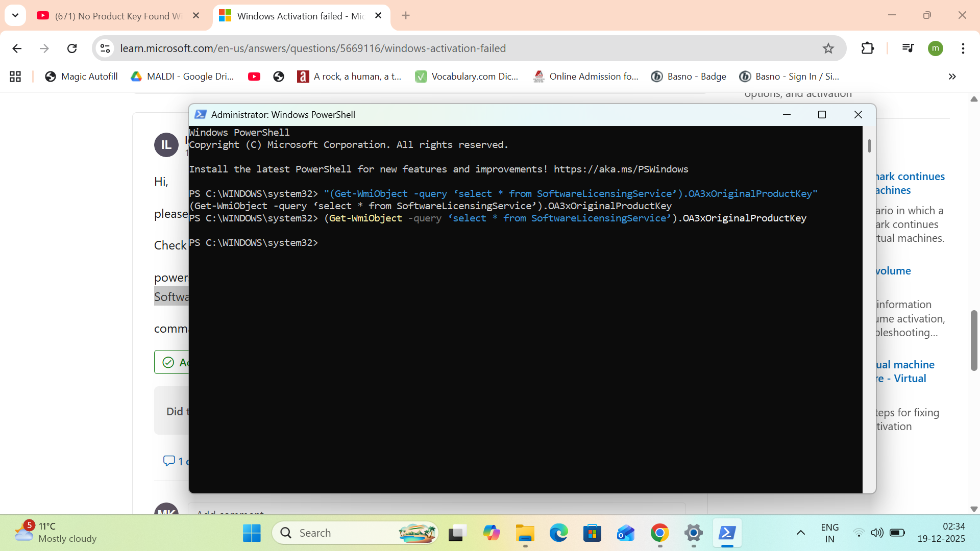Viewport: 980px width, 551px height.
Task: Launch PowerShell from the taskbar
Action: pyautogui.click(x=727, y=534)
